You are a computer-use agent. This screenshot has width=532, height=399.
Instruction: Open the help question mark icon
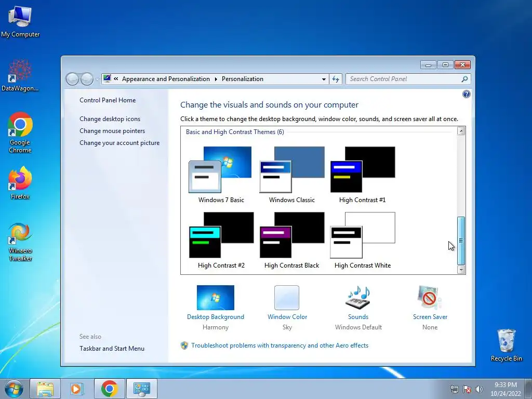click(467, 94)
